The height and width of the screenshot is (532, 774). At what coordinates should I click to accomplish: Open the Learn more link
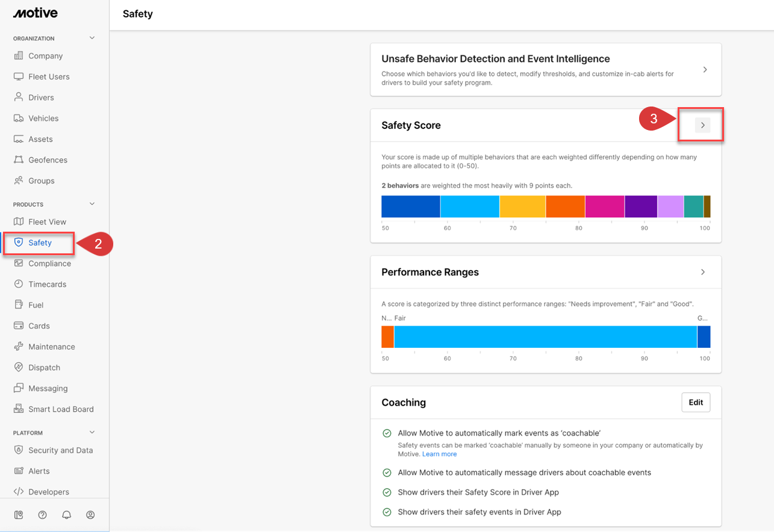(x=439, y=454)
